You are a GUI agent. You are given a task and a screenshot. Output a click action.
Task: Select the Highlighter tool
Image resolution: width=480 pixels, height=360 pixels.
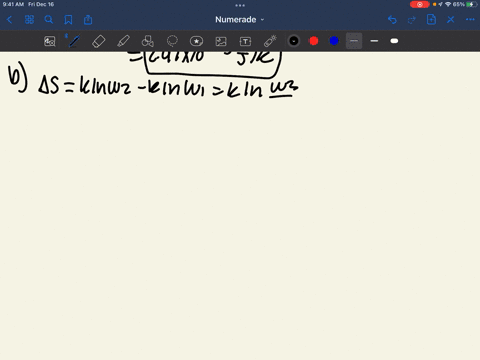pos(123,41)
